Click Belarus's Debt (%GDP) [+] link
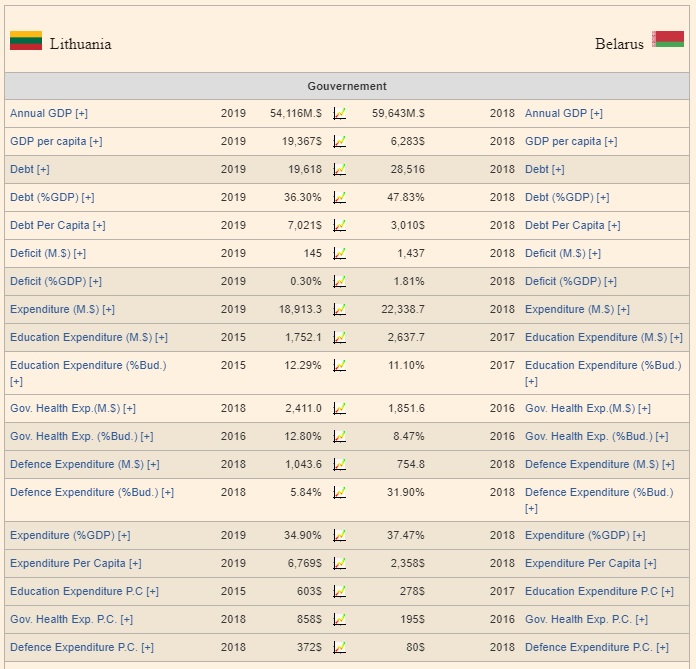 click(x=567, y=198)
